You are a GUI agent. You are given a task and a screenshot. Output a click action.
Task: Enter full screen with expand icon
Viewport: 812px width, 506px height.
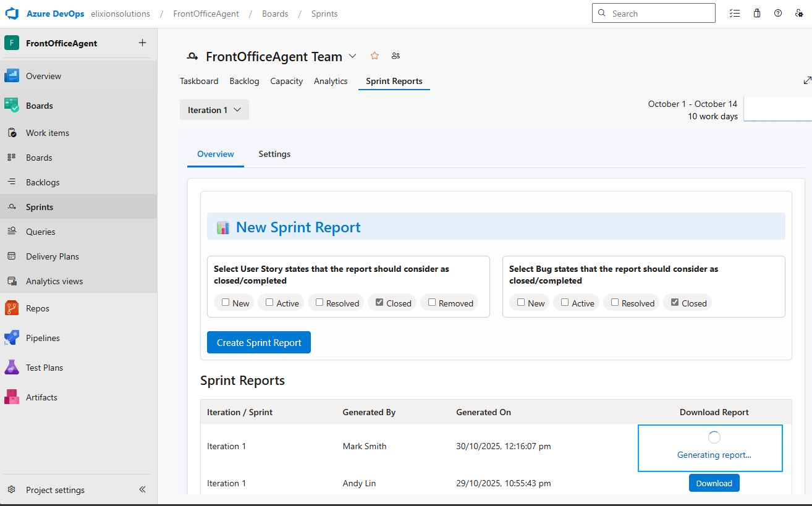pos(807,80)
